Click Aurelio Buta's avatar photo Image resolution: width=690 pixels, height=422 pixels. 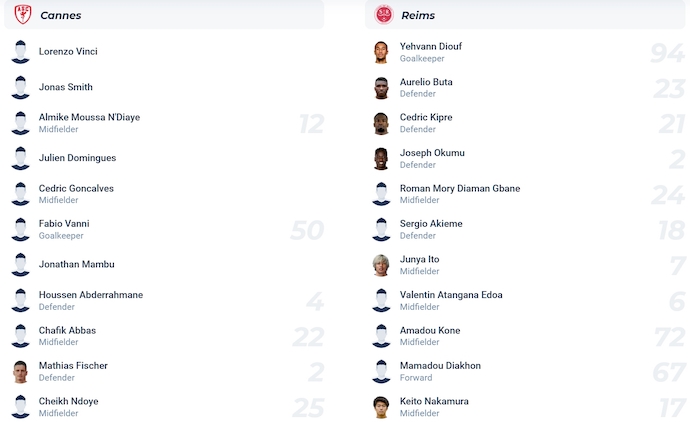[381, 88]
